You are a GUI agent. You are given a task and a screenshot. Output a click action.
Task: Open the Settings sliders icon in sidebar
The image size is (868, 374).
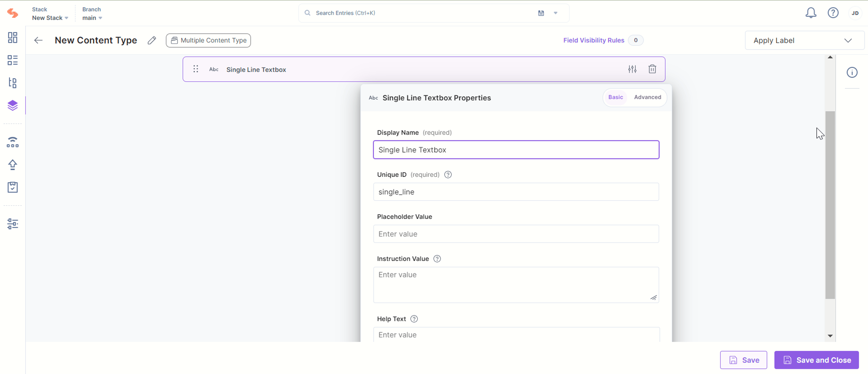12,224
